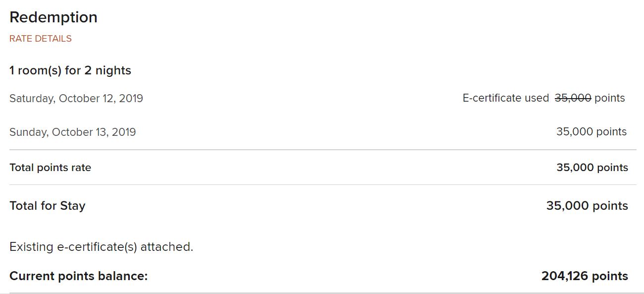This screenshot has width=644, height=294.
Task: Click the divider line above Total points rate
Action: coord(323,150)
